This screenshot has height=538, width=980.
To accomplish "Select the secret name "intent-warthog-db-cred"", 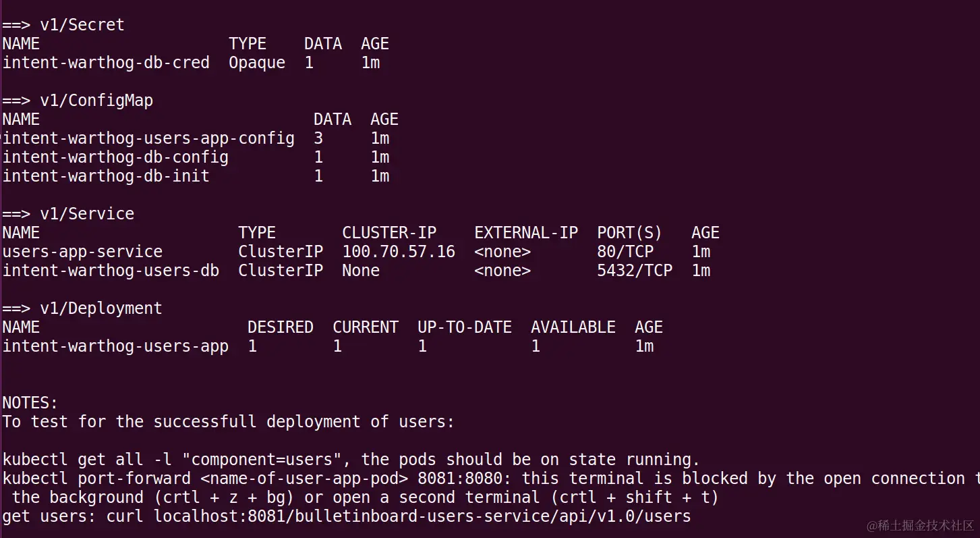I will click(x=106, y=63).
